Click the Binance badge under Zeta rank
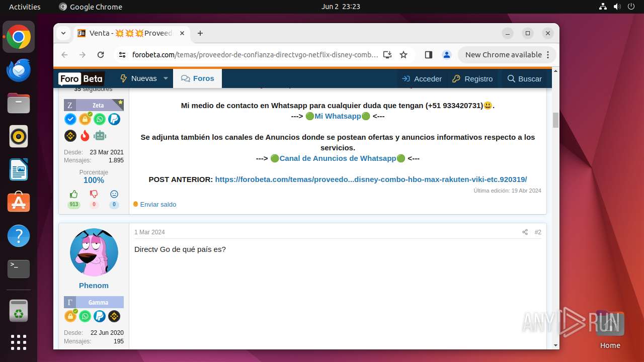The image size is (644, 362). [70, 136]
